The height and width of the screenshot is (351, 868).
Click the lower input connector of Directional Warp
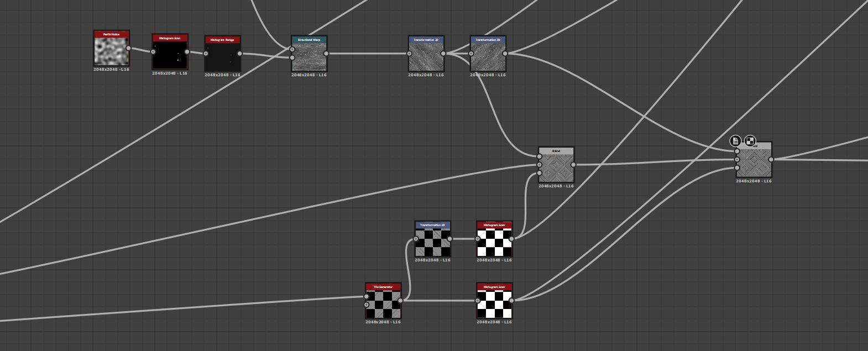coord(292,57)
